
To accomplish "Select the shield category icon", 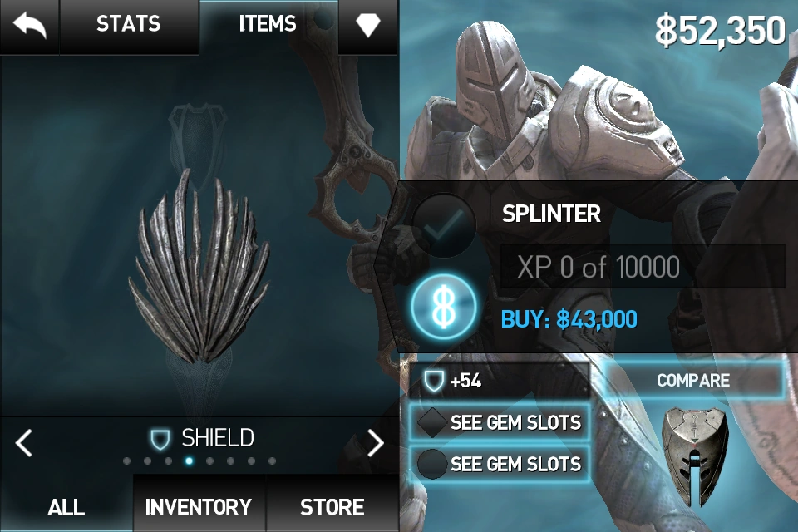I will (x=160, y=439).
